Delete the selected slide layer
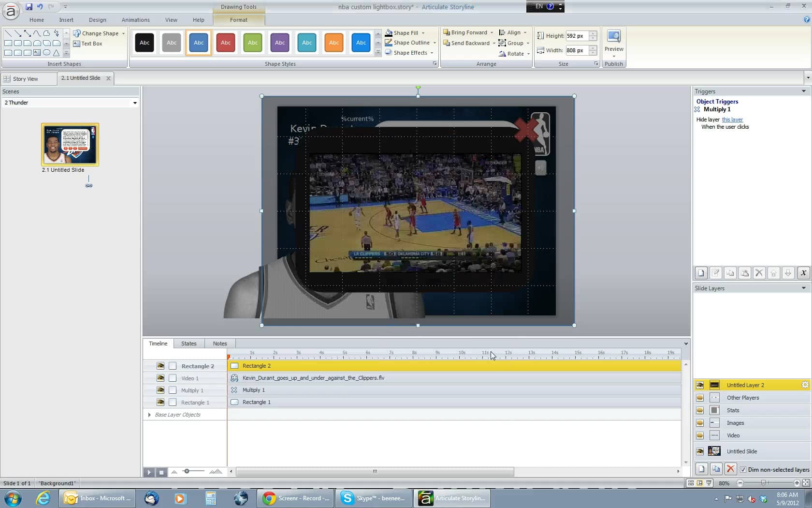Image resolution: width=812 pixels, height=508 pixels. [x=730, y=469]
